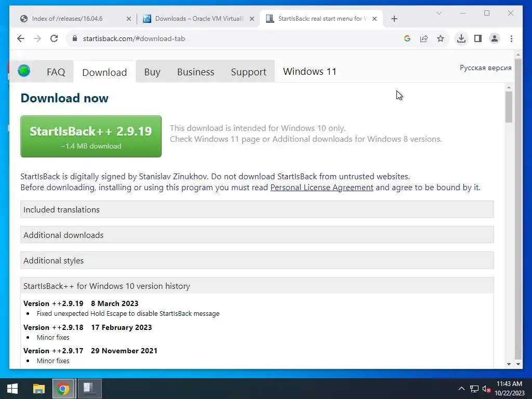Click the Google icon in the address bar
The height and width of the screenshot is (399, 532).
407,38
